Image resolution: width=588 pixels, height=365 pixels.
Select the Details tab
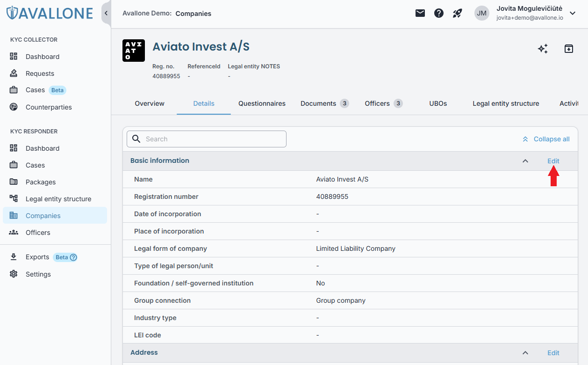[x=204, y=103]
